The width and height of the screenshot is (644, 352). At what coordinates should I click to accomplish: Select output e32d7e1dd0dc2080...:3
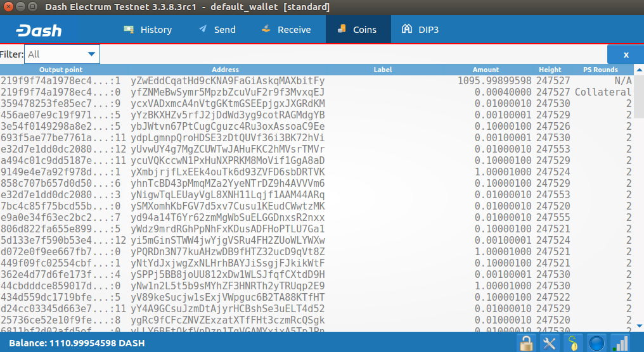tap(61, 195)
